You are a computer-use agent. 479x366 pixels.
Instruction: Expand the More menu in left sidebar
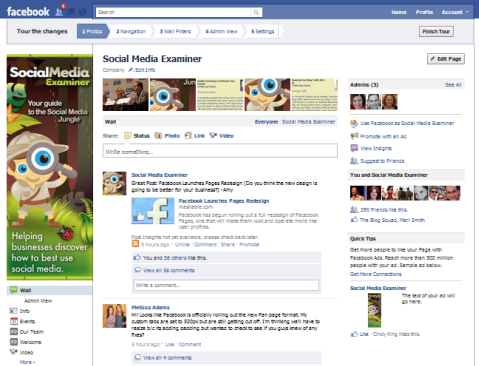[27, 362]
